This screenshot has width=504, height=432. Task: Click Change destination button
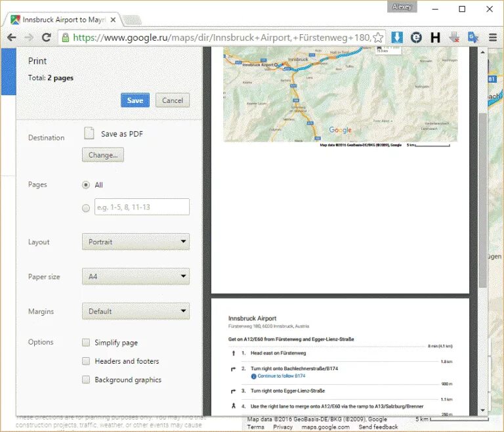click(103, 155)
